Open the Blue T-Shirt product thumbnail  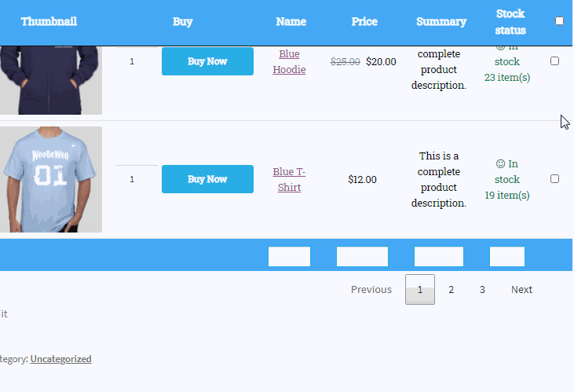click(x=51, y=180)
